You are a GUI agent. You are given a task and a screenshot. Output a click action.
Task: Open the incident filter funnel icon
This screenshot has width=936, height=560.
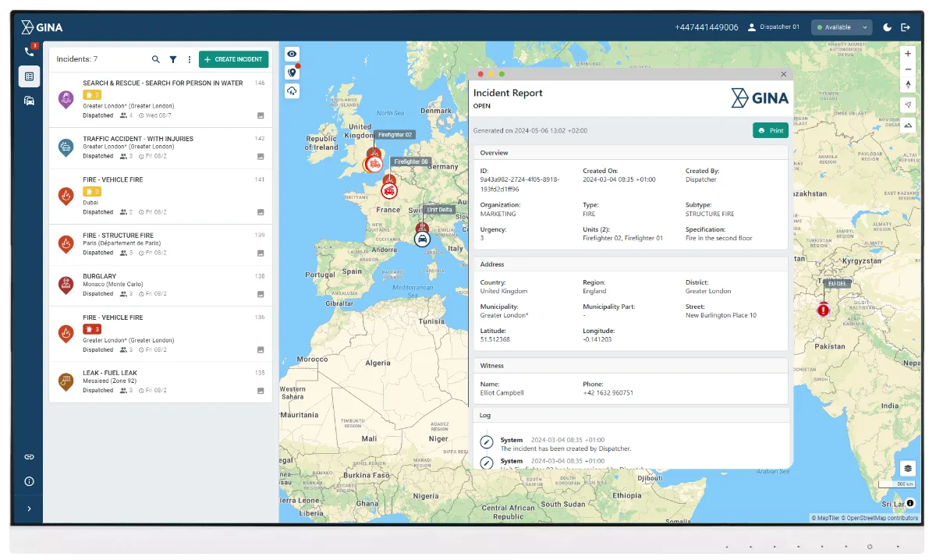tap(173, 59)
